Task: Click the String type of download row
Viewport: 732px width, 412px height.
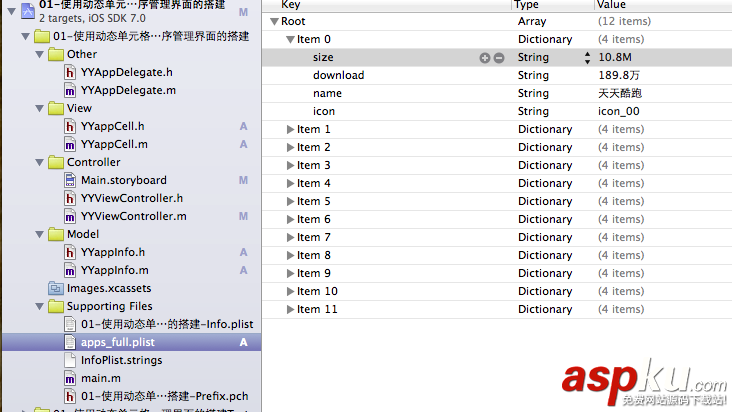Action: (533, 75)
